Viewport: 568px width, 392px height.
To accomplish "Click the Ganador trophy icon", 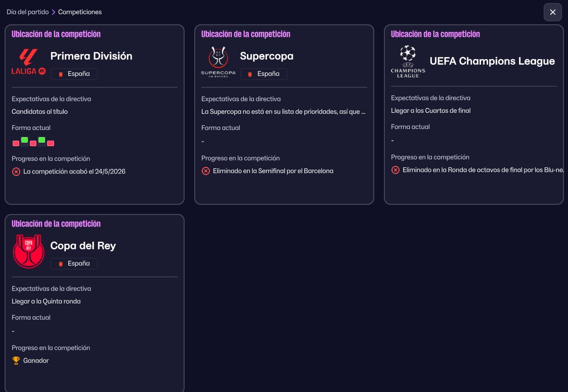I will pyautogui.click(x=16, y=361).
